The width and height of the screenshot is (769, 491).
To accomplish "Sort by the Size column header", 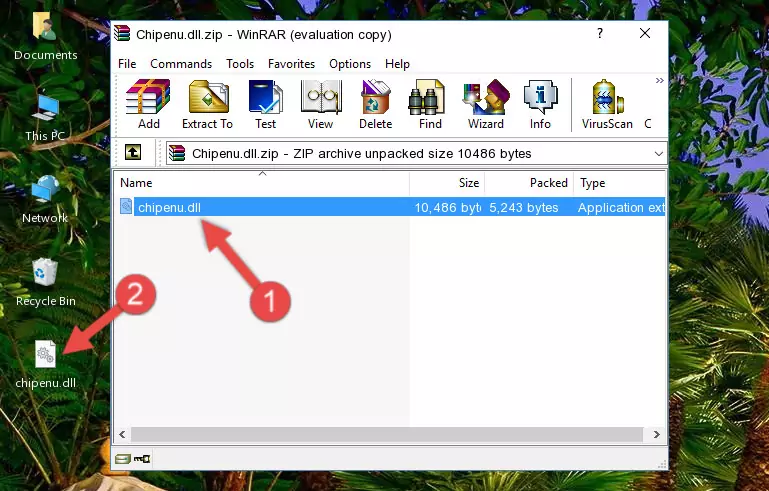I will tap(447, 182).
